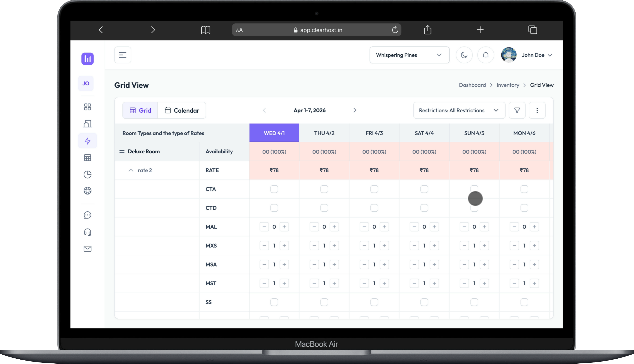Select the THU 4/2 column header

click(x=324, y=133)
